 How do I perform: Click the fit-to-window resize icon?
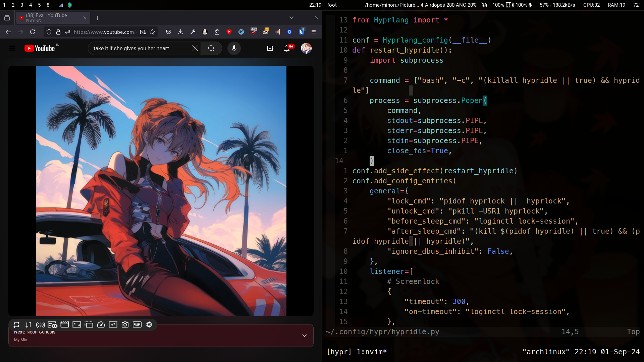(x=77, y=324)
